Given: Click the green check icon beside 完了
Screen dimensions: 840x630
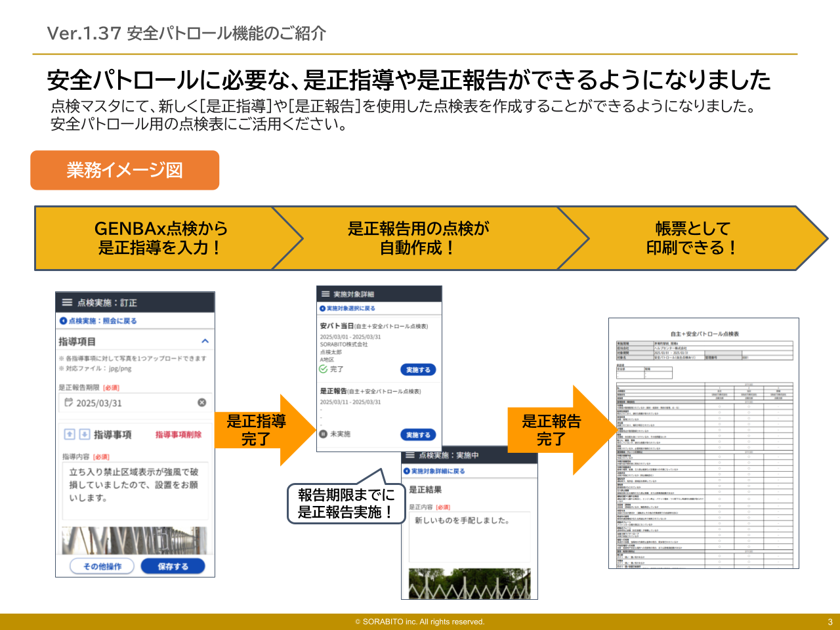Looking at the screenshot, I should click(323, 369).
